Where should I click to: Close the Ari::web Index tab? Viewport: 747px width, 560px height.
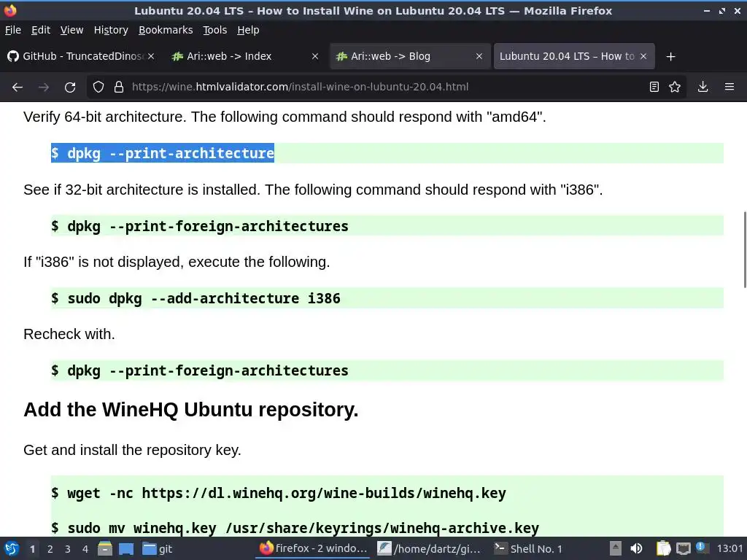point(315,56)
